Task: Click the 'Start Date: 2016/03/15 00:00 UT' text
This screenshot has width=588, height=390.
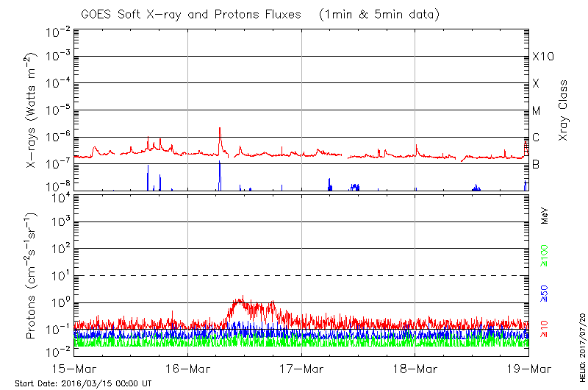Action: pos(83,383)
